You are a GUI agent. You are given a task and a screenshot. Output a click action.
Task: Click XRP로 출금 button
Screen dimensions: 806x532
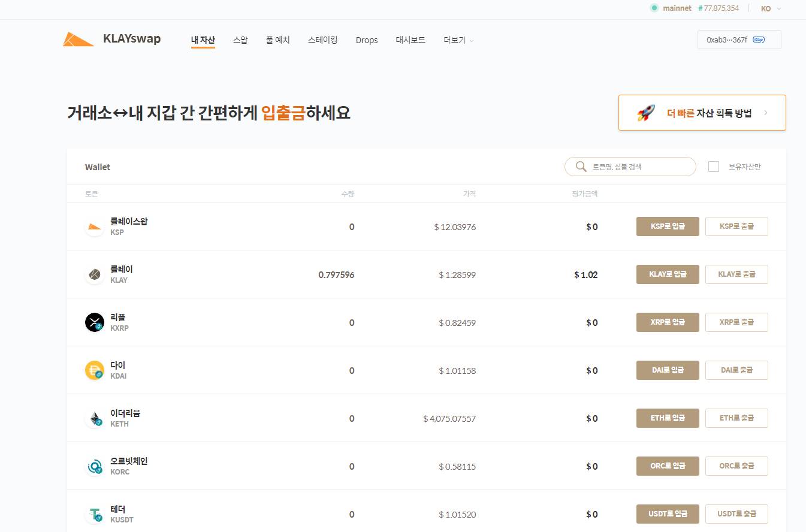736,322
